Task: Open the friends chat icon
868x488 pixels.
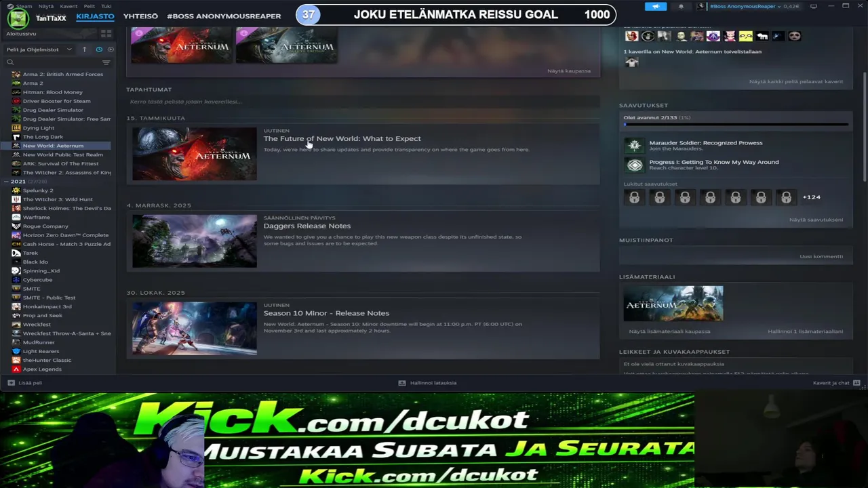Action: 856,383
